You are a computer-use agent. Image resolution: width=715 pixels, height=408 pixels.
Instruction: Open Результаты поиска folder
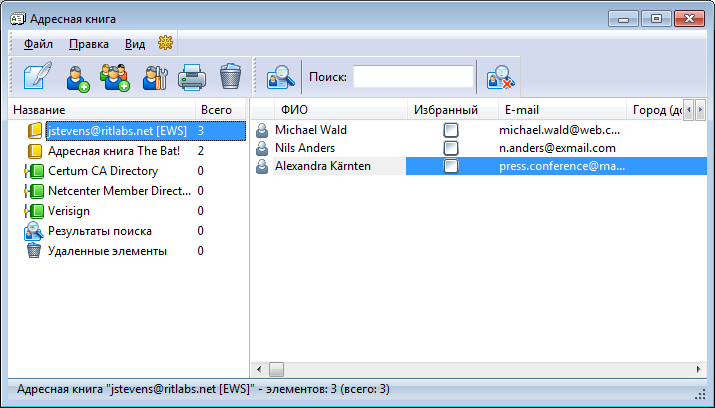pos(100,231)
